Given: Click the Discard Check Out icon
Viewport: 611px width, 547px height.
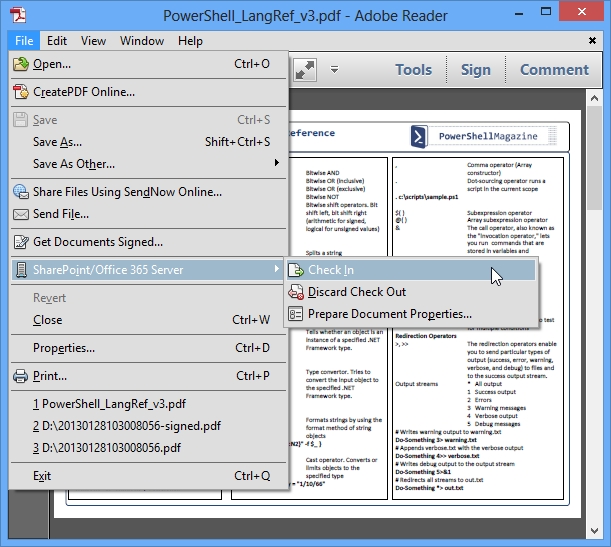Looking at the screenshot, I should (296, 292).
